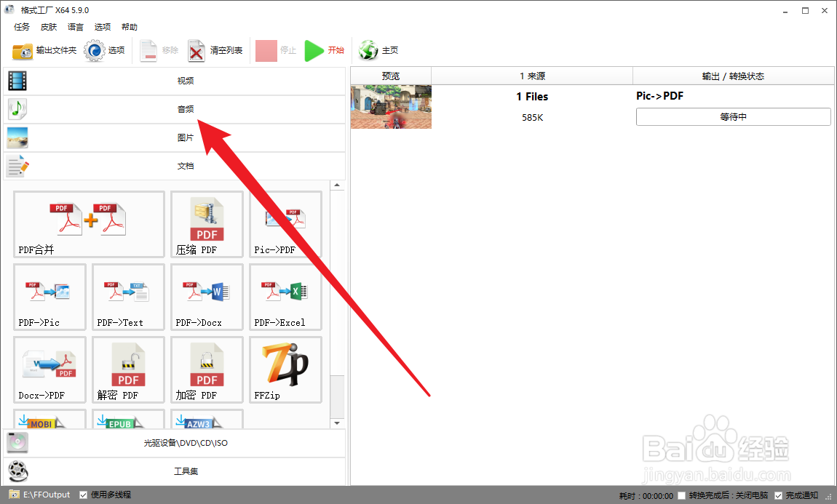This screenshot has width=837, height=504.
Task: Open the 解密 PDF decrypt tool
Action: coord(128,369)
